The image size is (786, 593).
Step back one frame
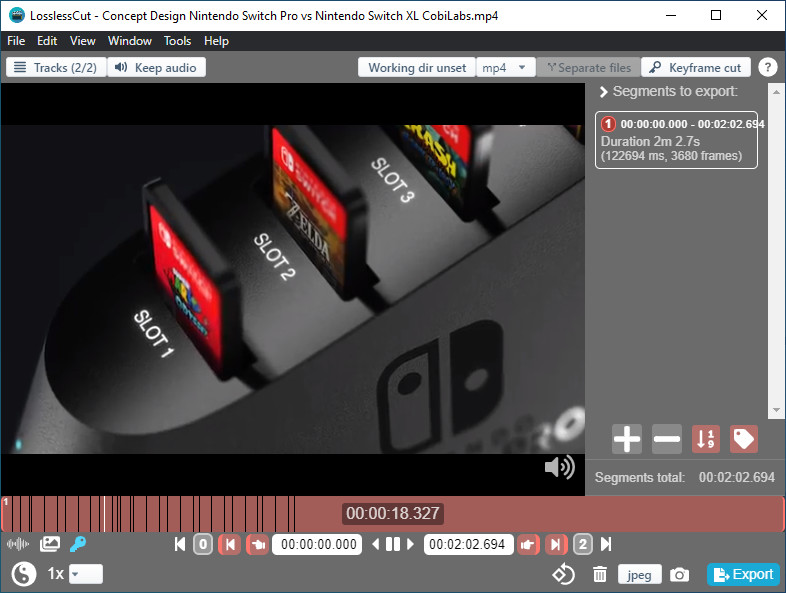point(375,544)
